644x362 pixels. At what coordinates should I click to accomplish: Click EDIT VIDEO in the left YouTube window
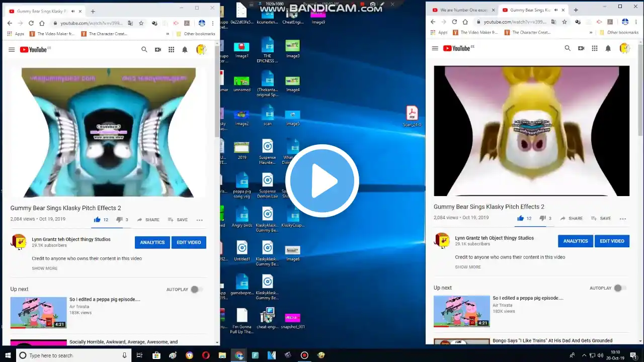pos(189,242)
